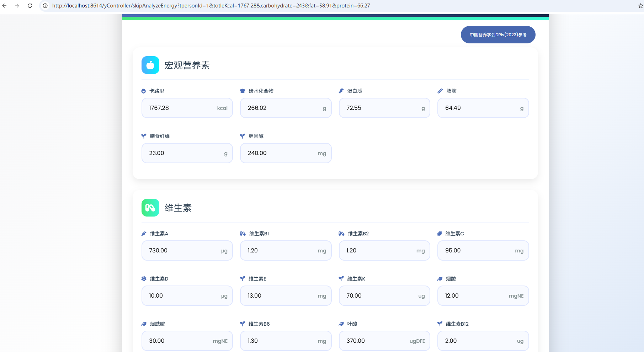Open the 中国营养学会DRIs(2023)参考 button
This screenshot has height=352, width=644.
tap(498, 35)
